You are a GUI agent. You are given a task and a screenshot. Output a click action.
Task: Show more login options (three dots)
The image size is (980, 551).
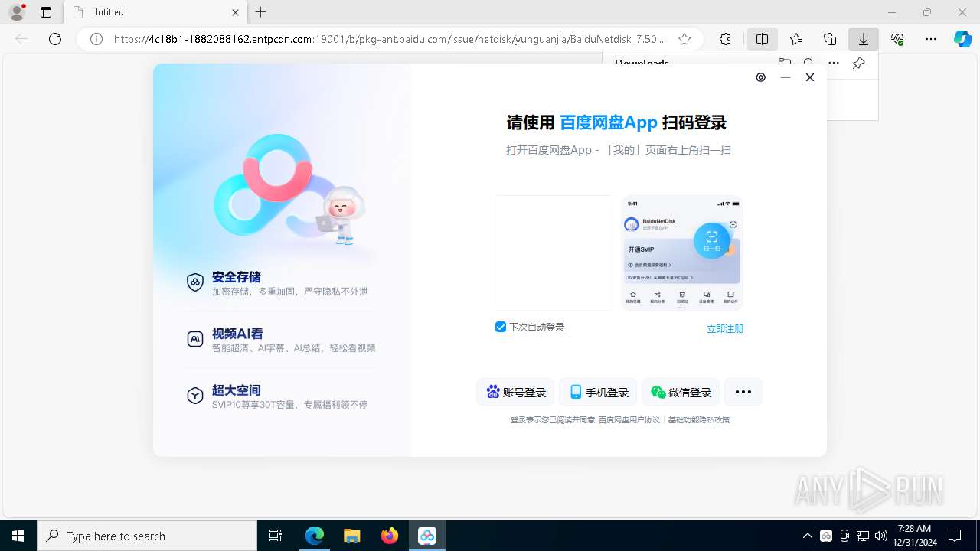743,392
